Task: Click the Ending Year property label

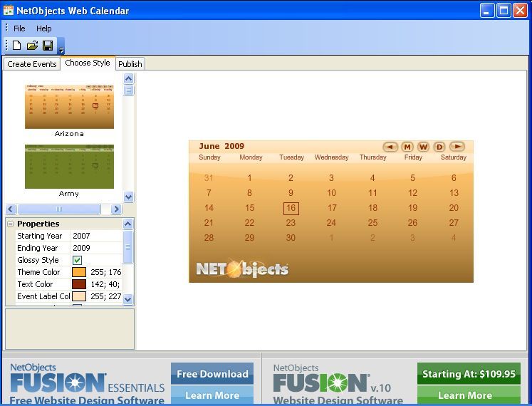Action: click(37, 248)
